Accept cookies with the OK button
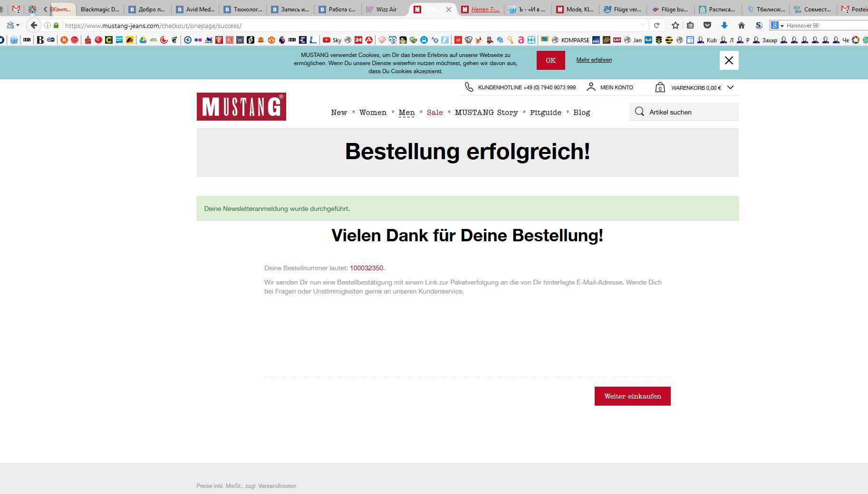Viewport: 868px width, 494px height. (550, 60)
